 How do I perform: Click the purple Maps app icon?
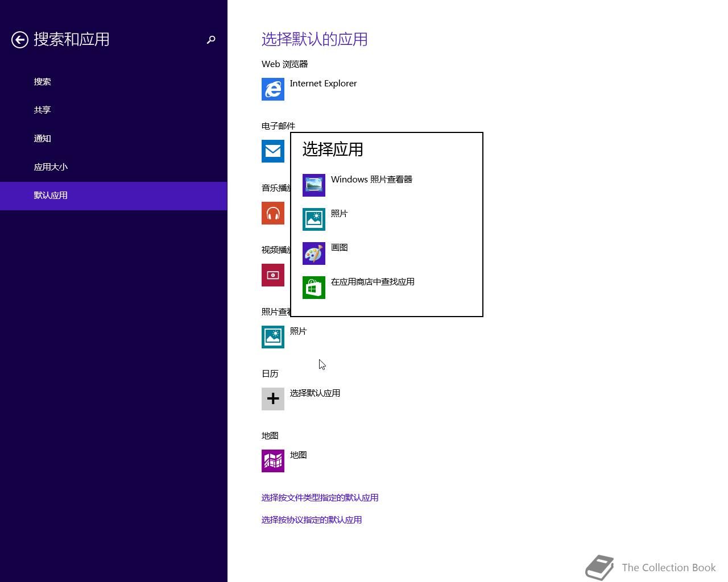pos(273,461)
